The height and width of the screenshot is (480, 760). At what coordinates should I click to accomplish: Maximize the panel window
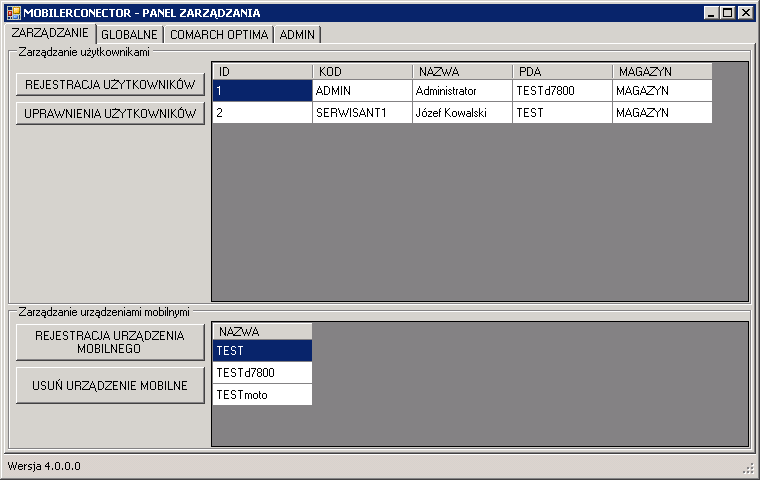coord(728,13)
